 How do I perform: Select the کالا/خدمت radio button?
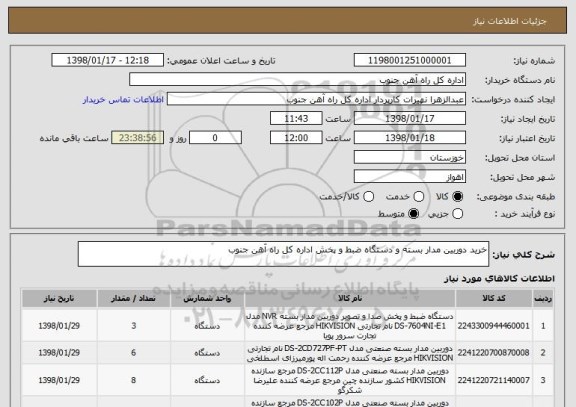[368, 197]
